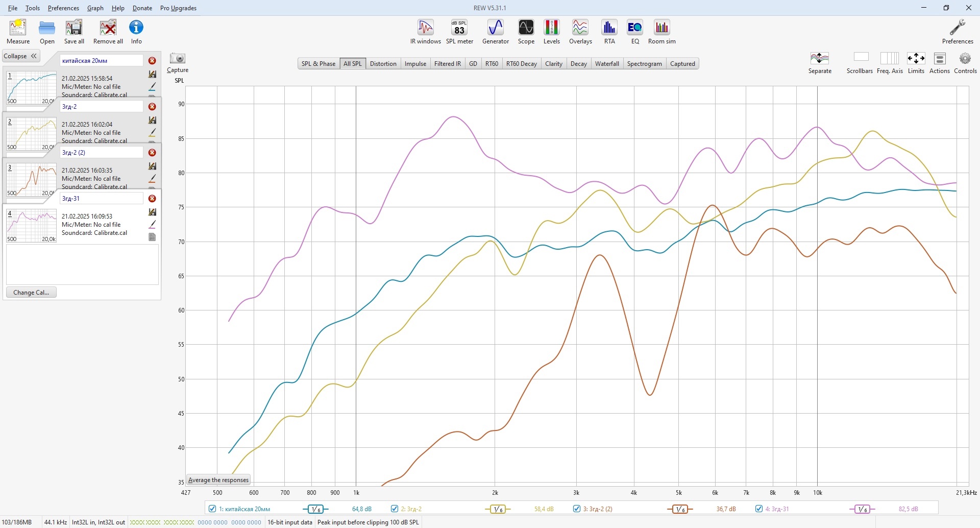Uncheck the '3: Згд-2 (2)' trace checkbox
Viewport: 980px width, 528px height.
click(577, 509)
